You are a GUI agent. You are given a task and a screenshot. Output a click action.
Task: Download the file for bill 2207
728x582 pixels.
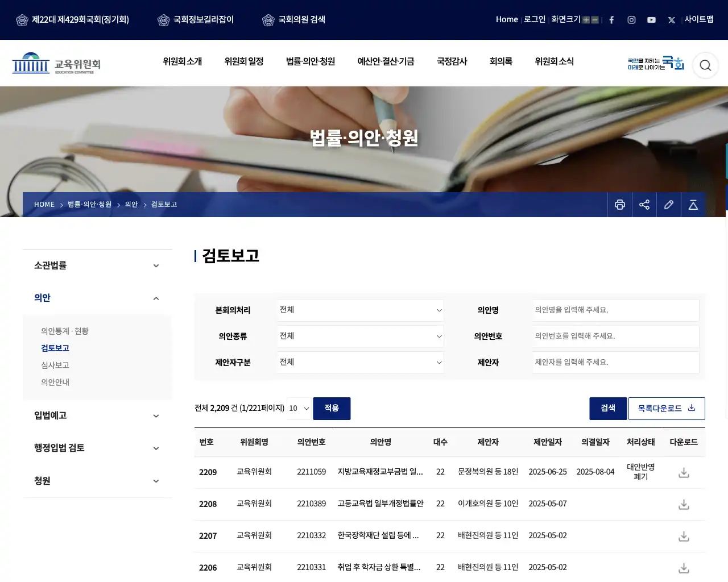684,536
